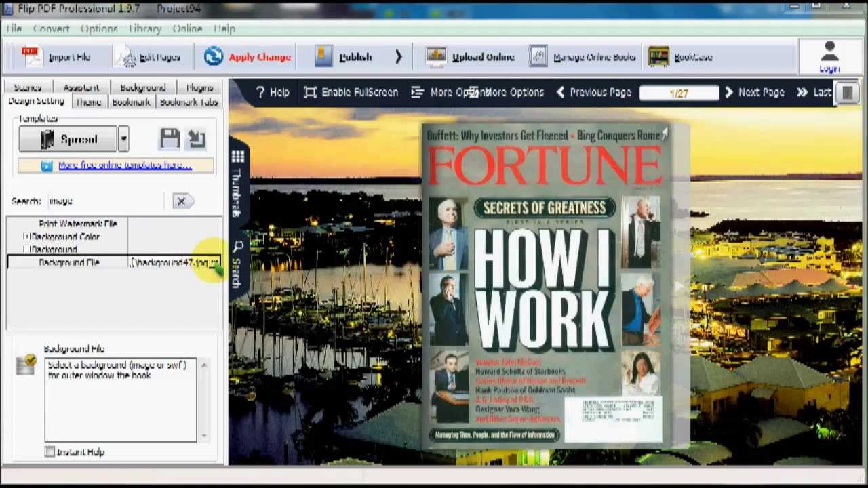
Task: Select the Background File row
Action: pos(114,262)
